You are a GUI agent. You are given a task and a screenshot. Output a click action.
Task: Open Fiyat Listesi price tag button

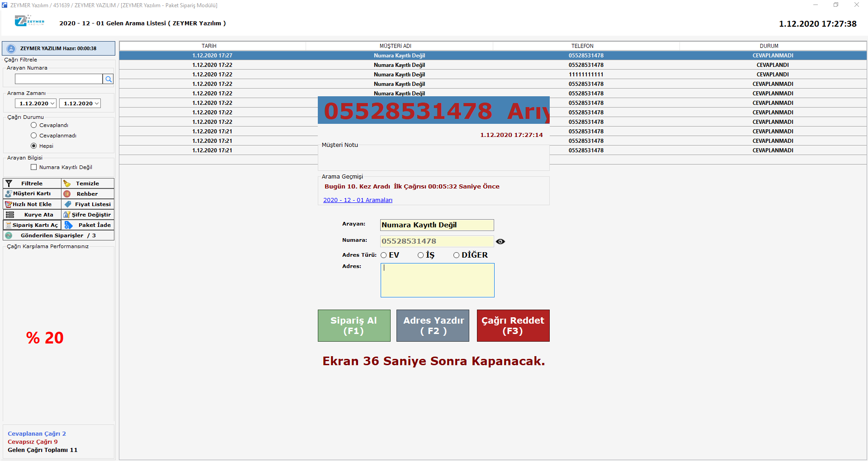pos(88,204)
